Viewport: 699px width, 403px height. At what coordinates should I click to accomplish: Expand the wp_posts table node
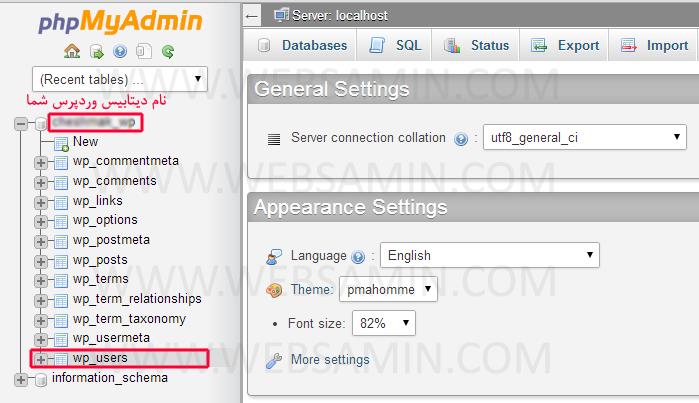(41, 261)
